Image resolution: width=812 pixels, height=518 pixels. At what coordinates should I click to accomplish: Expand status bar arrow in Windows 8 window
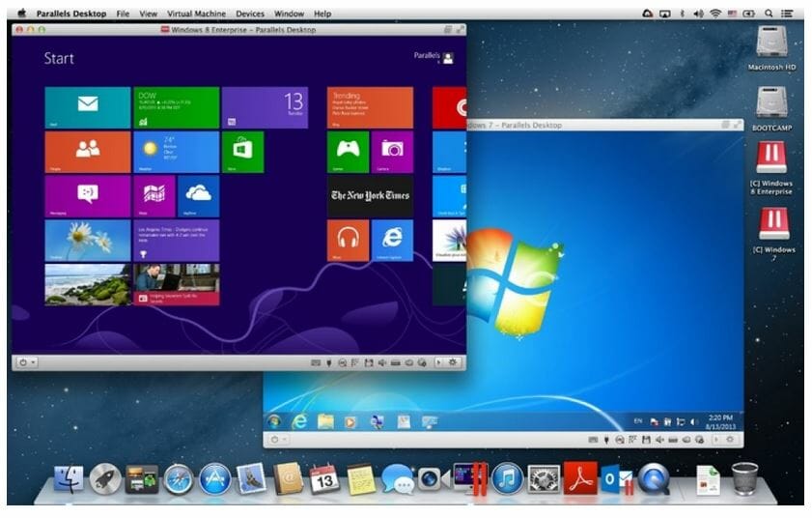point(438,362)
